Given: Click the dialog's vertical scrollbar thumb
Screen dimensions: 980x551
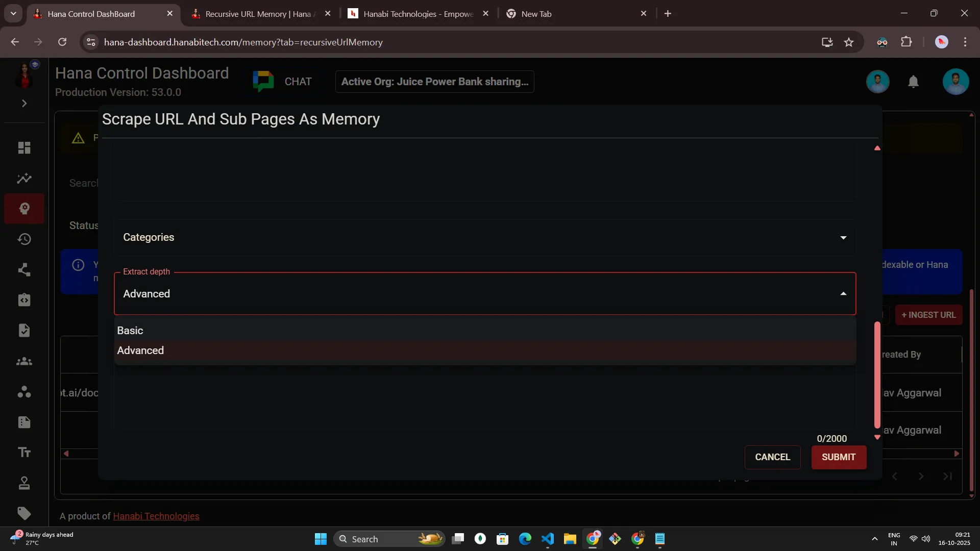Looking at the screenshot, I should 877,375.
